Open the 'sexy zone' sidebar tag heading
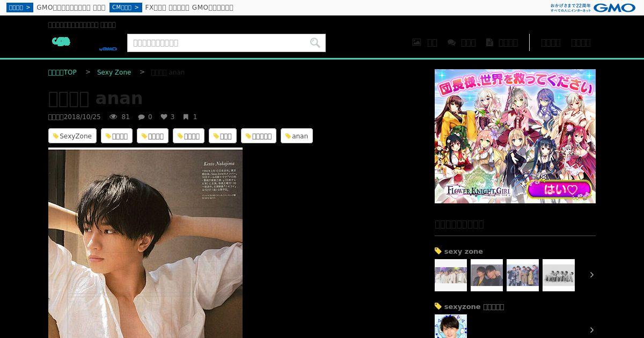The width and height of the screenshot is (644, 338). (463, 251)
